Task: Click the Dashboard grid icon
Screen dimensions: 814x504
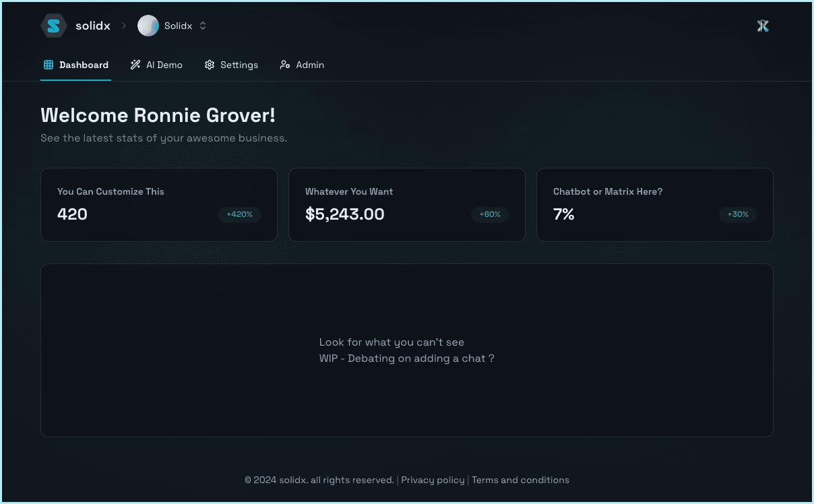Action: (49, 65)
